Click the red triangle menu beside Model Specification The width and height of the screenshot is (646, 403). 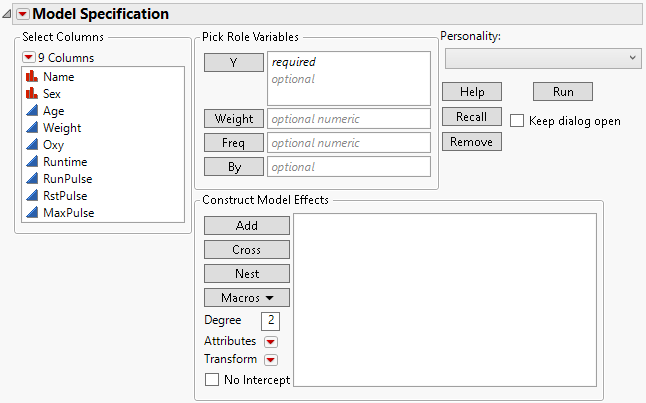point(23,15)
